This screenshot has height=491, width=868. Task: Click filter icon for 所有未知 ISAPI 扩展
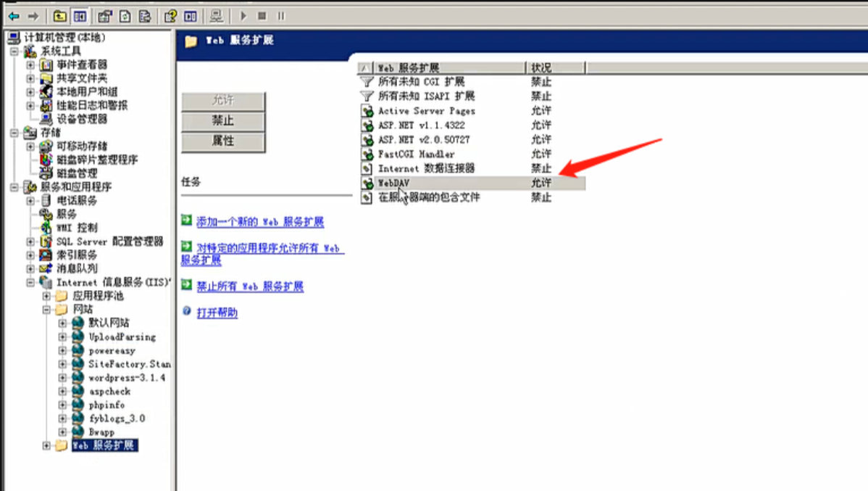367,96
